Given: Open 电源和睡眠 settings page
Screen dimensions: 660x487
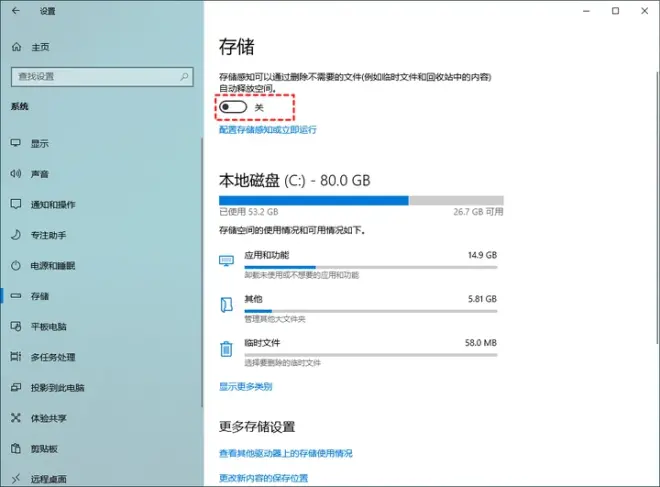Looking at the screenshot, I should click(53, 266).
